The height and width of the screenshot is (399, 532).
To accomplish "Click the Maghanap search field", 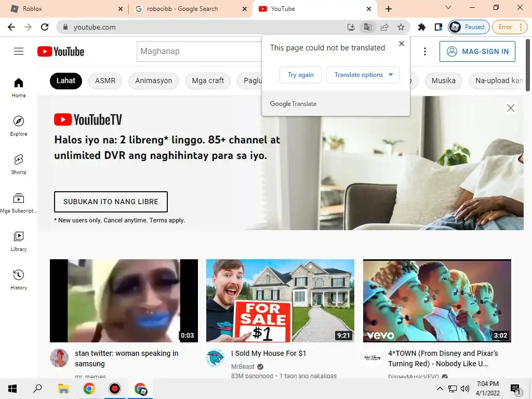I will [199, 51].
